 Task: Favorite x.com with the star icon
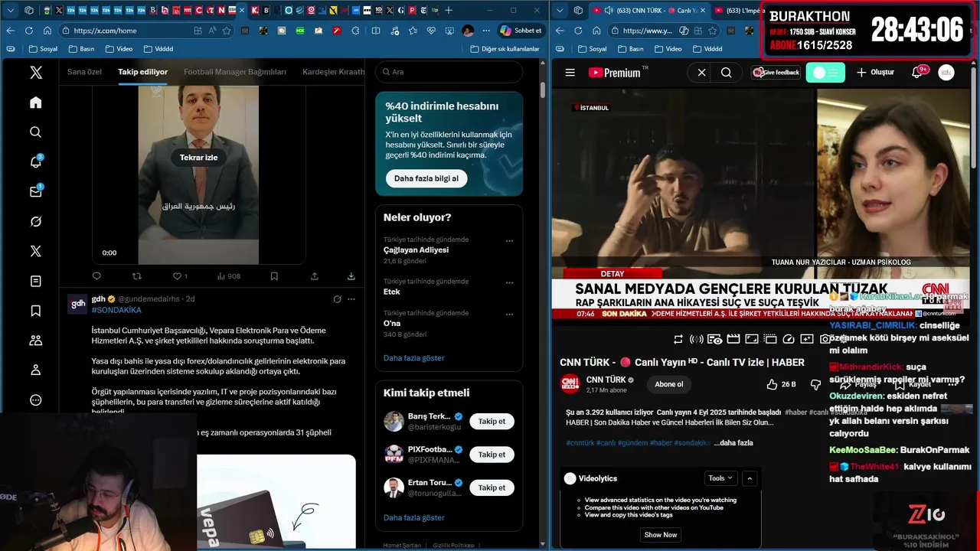point(227,31)
